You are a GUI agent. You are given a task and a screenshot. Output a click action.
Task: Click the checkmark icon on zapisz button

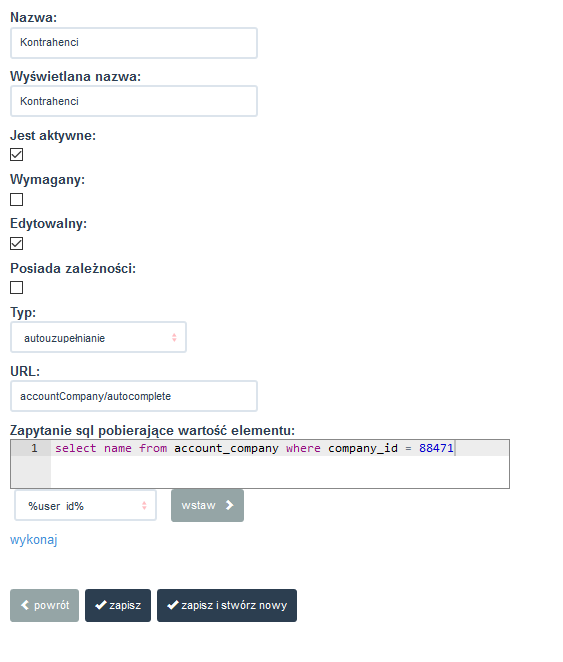(100, 605)
